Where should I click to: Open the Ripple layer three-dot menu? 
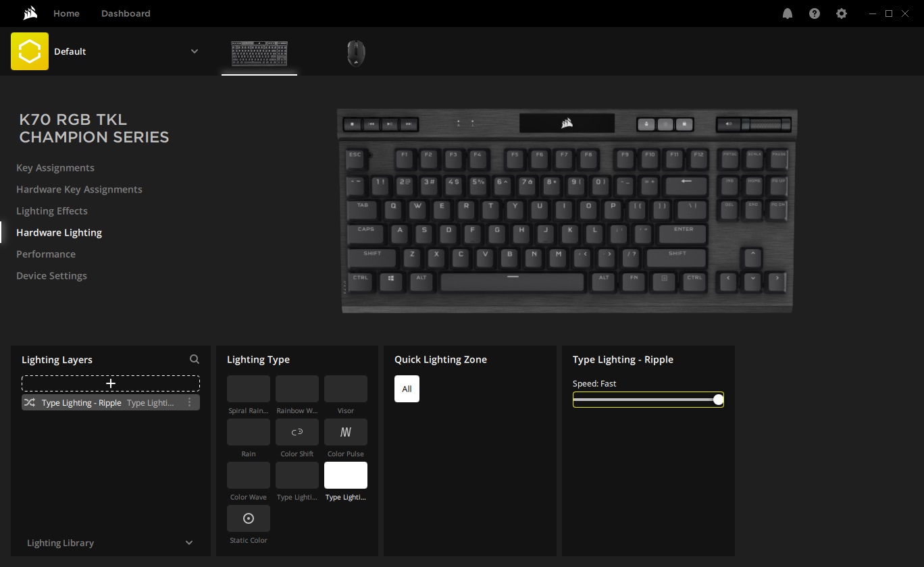189,403
